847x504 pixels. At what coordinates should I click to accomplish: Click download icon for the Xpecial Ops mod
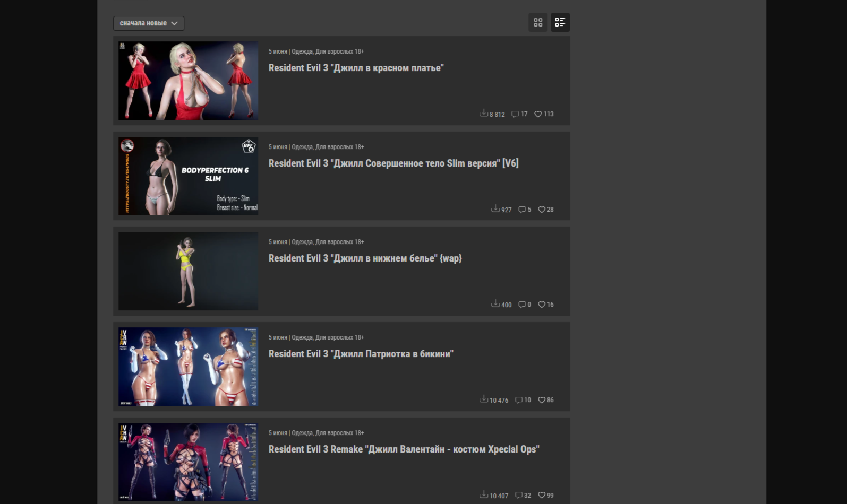click(484, 495)
